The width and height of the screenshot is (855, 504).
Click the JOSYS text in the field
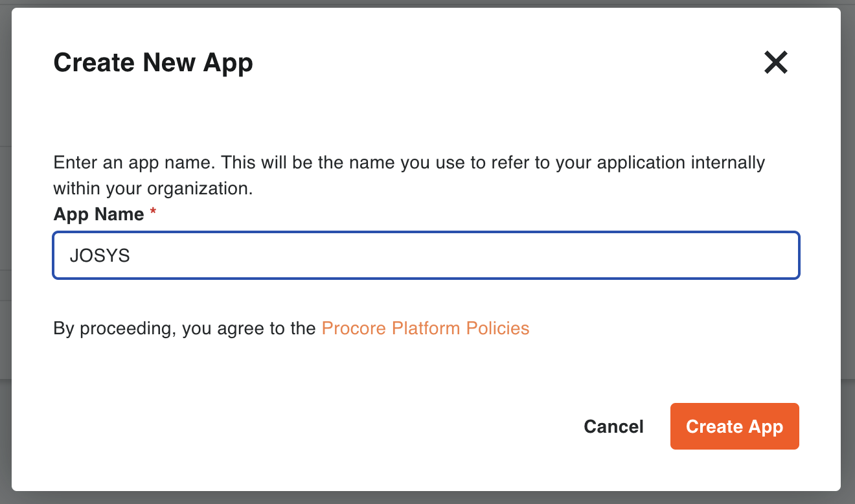point(100,256)
